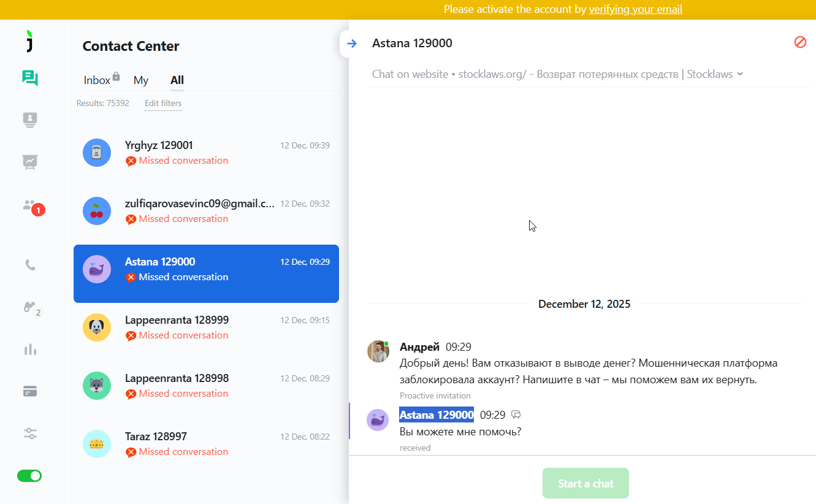This screenshot has height=504, width=816.
Task: Click the Start a chat button
Action: (x=585, y=483)
